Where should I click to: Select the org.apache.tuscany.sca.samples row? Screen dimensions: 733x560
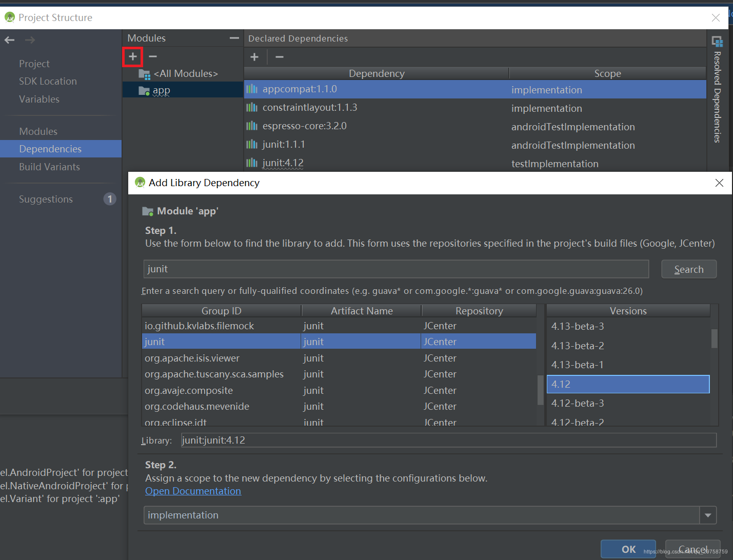tap(339, 374)
